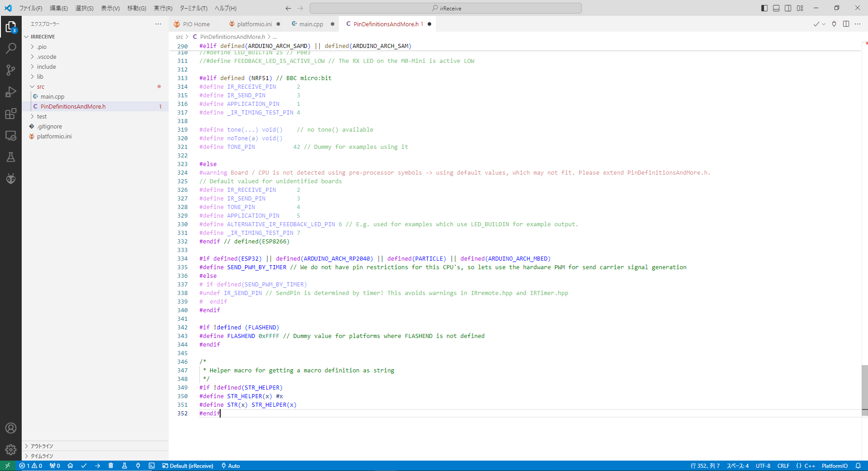Switch to the main.cpp tab
The width and height of the screenshot is (868, 471).
pos(311,24)
